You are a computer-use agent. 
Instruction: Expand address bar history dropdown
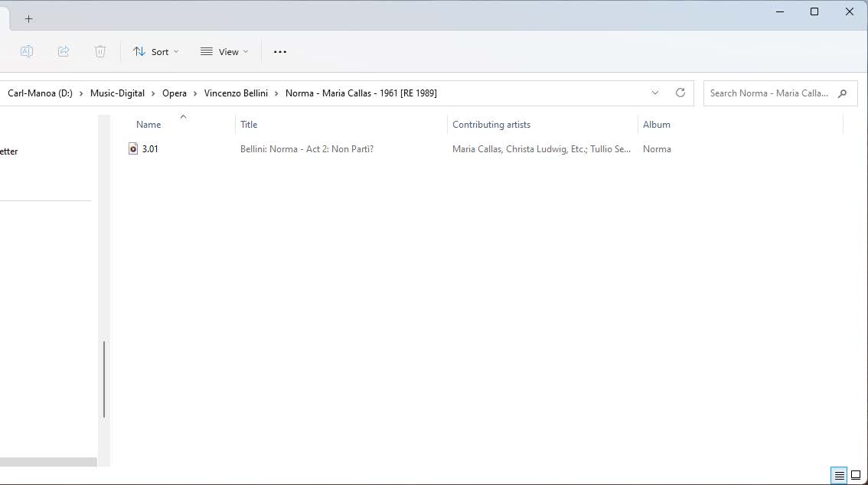pyautogui.click(x=655, y=93)
